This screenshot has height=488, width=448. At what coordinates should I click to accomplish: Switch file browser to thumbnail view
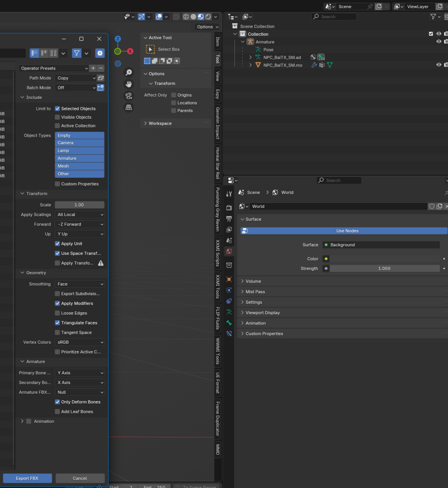click(x=53, y=53)
